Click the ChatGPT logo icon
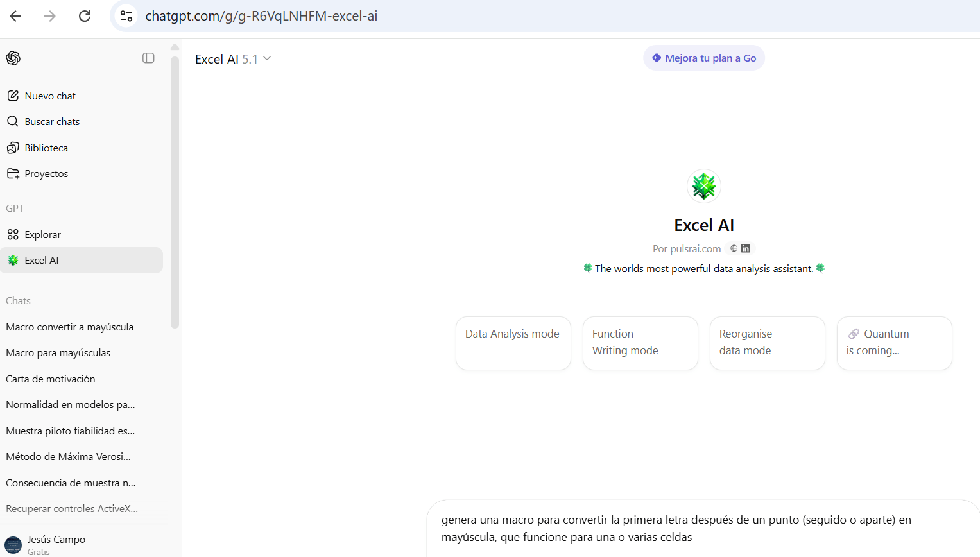This screenshot has height=557, width=980. [13, 58]
